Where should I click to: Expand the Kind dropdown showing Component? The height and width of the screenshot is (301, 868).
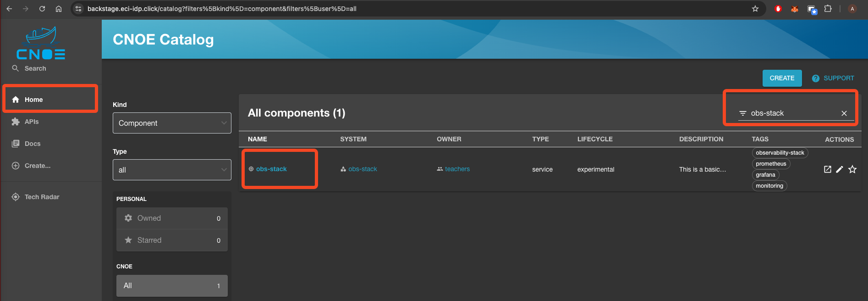[172, 123]
